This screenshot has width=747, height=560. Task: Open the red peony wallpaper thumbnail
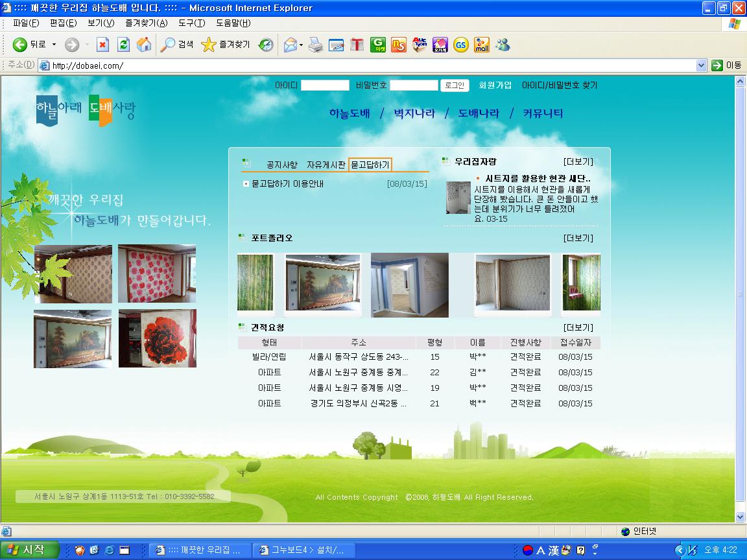(157, 338)
